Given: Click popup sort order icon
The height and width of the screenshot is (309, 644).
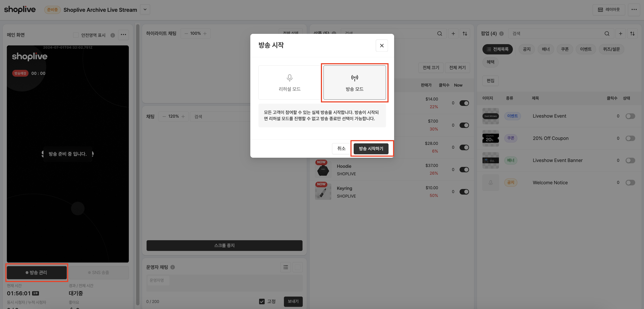Looking at the screenshot, I should click(632, 34).
